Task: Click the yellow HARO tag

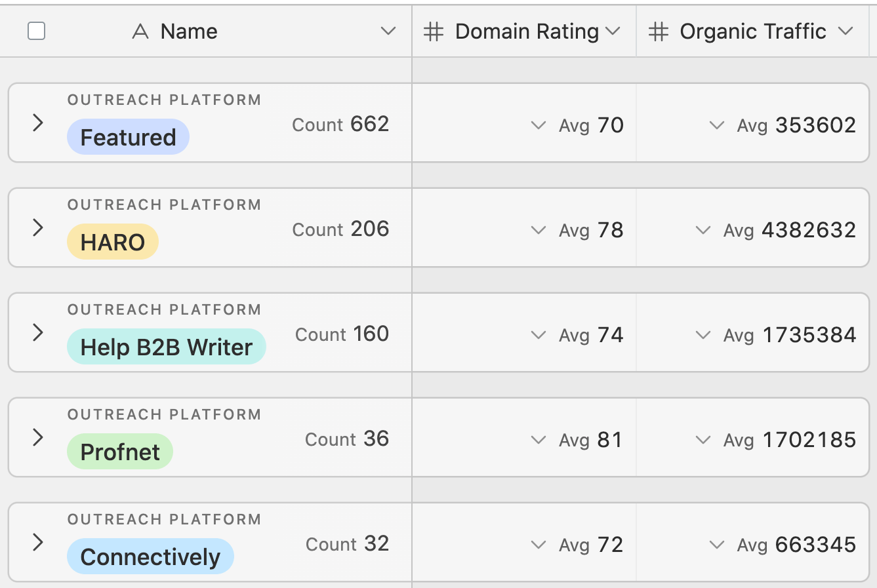Action: [112, 242]
